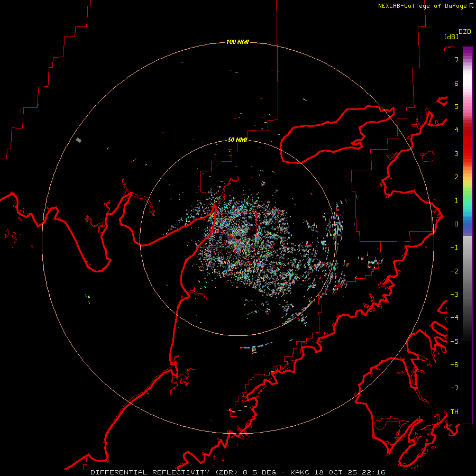The width and height of the screenshot is (476, 476).
Task: Click the 0 dB value on the color scale
Action: coord(456,224)
